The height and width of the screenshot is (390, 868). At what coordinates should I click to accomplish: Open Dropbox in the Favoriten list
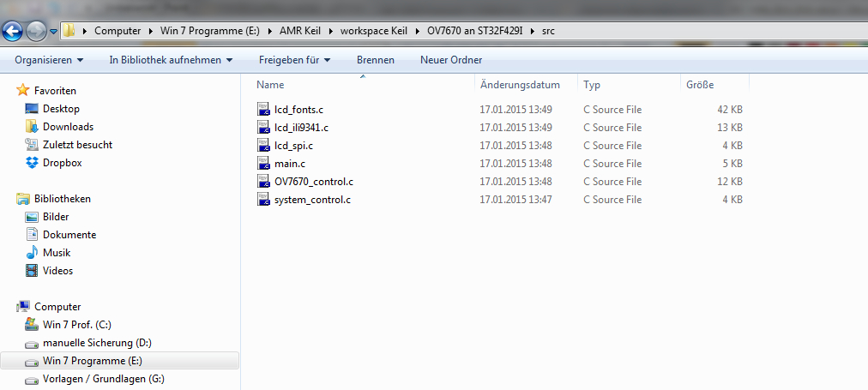click(x=62, y=163)
